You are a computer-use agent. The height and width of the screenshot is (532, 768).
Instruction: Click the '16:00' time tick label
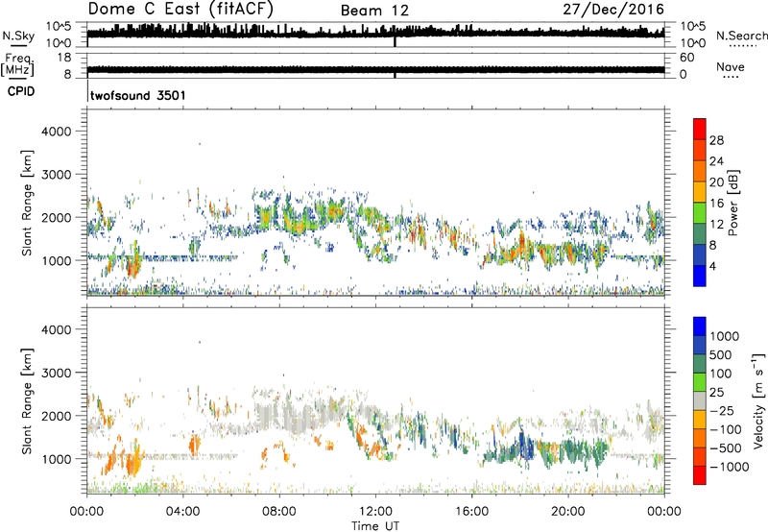(471, 512)
